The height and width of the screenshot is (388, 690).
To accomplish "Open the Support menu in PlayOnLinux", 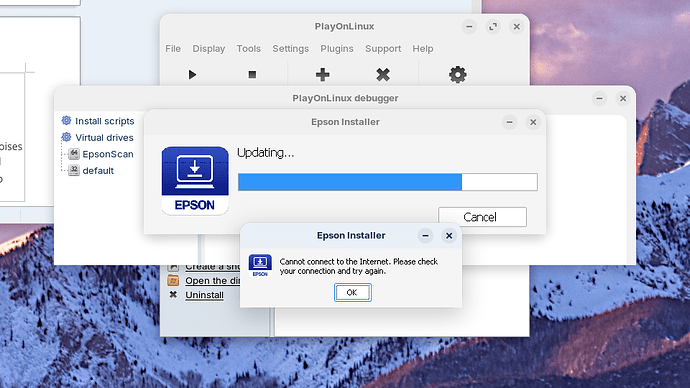I will [383, 48].
